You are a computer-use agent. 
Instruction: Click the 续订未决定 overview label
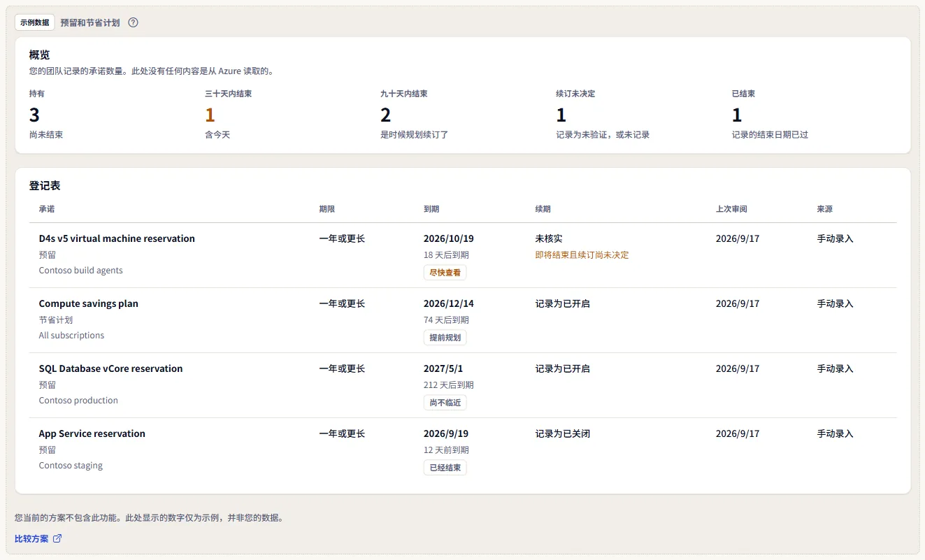click(x=575, y=94)
